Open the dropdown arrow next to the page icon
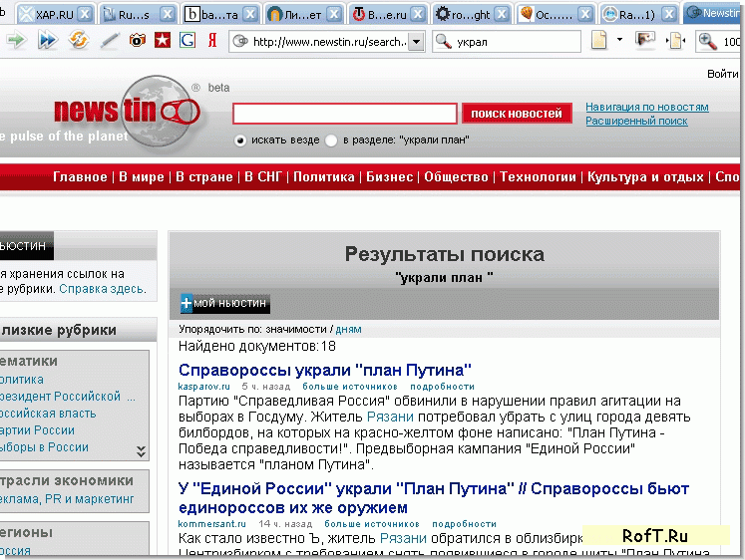The height and width of the screenshot is (560, 745). (x=619, y=41)
